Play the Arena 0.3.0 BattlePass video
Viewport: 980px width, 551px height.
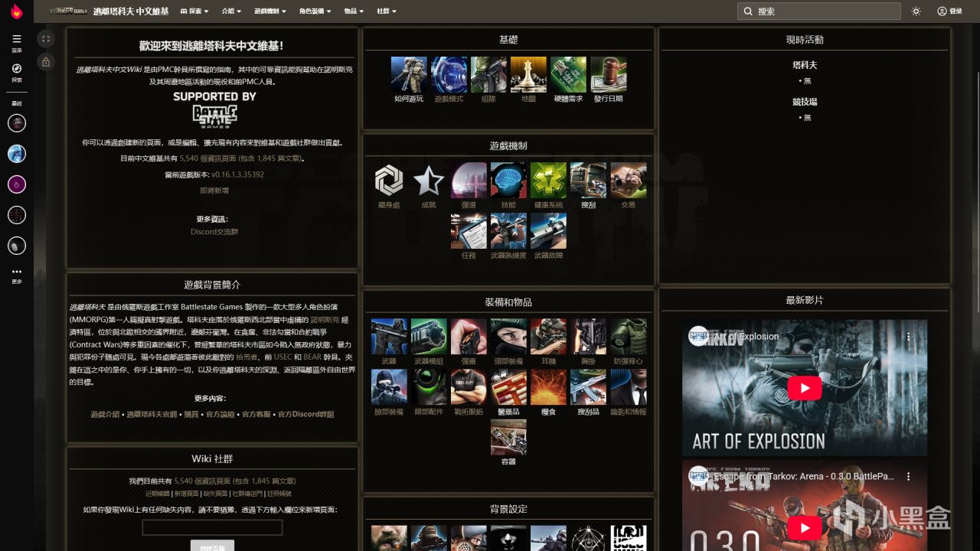click(805, 527)
